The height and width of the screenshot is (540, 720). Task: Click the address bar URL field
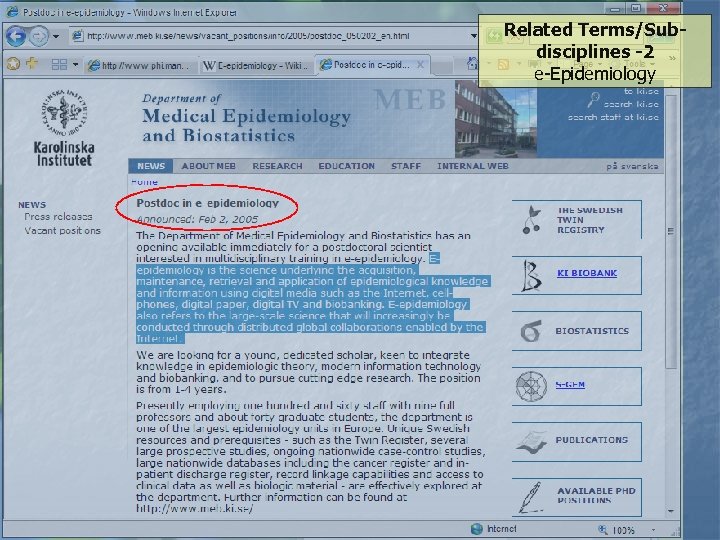(271, 36)
